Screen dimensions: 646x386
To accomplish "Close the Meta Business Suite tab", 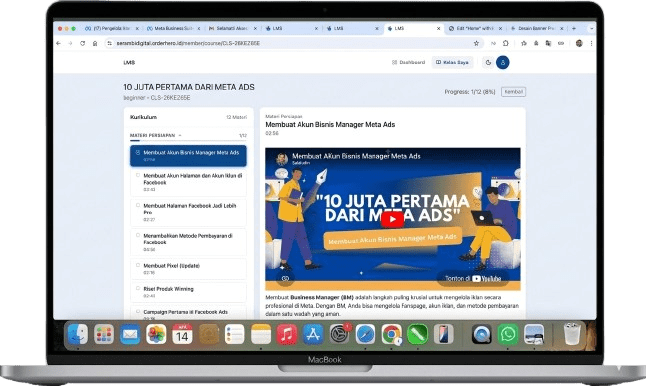I will (x=199, y=28).
